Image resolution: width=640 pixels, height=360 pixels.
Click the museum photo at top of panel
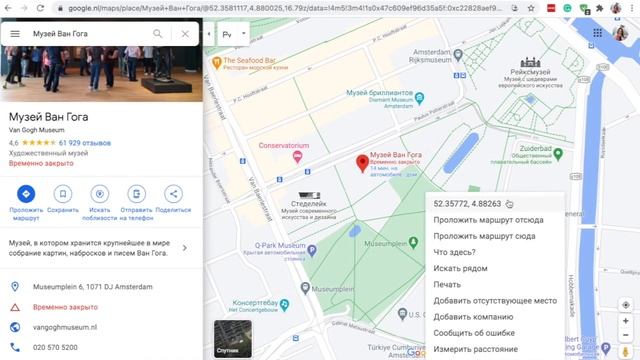[x=101, y=73]
